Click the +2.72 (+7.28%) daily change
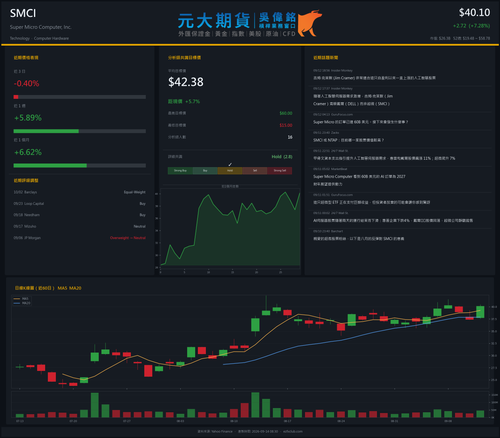The height and width of the screenshot is (438, 500). tap(471, 26)
